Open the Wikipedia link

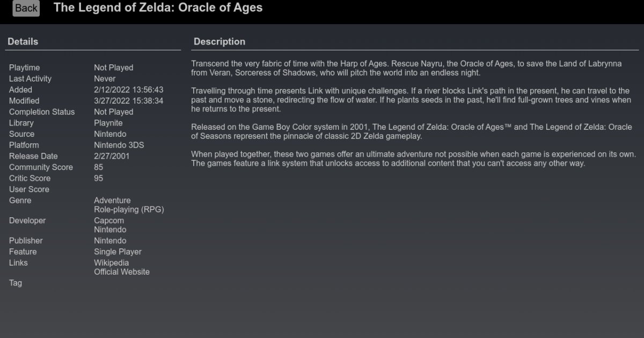(111, 263)
